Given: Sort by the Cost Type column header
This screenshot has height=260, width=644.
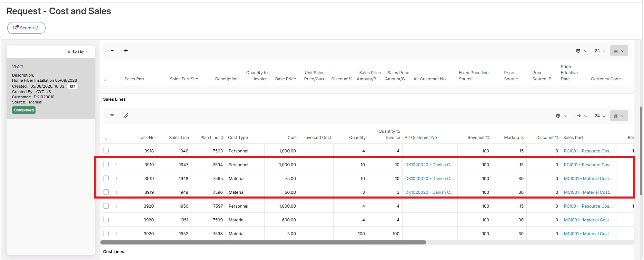Looking at the screenshot, I should [x=238, y=138].
